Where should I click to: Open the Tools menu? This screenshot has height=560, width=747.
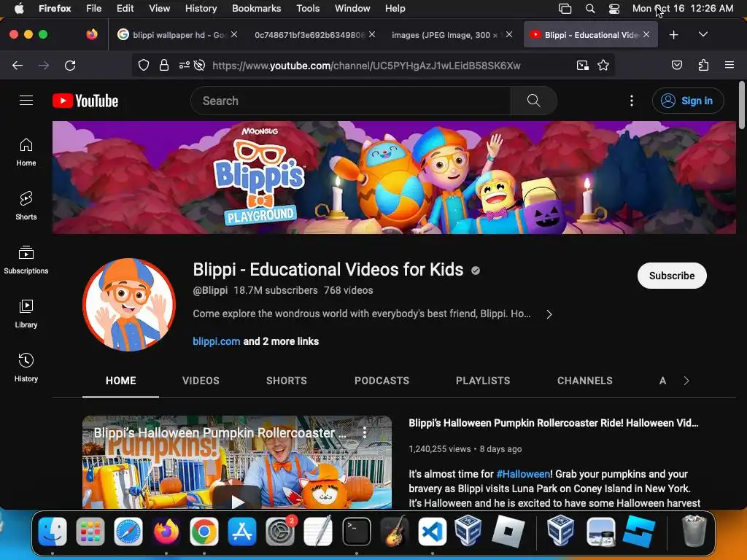click(308, 8)
